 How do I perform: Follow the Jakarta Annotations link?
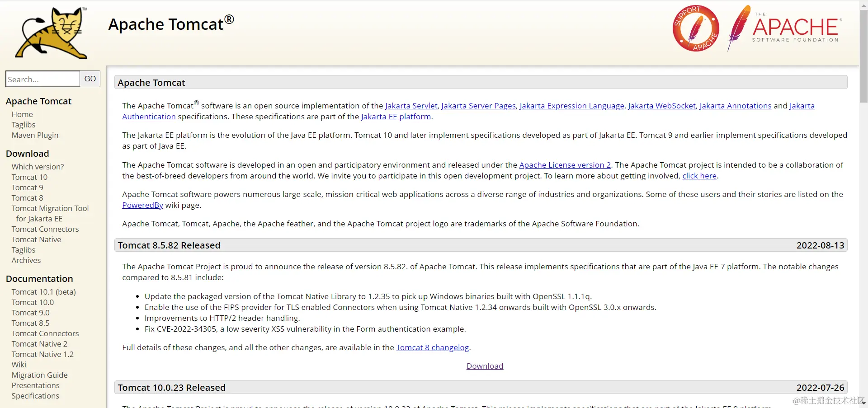(x=736, y=106)
